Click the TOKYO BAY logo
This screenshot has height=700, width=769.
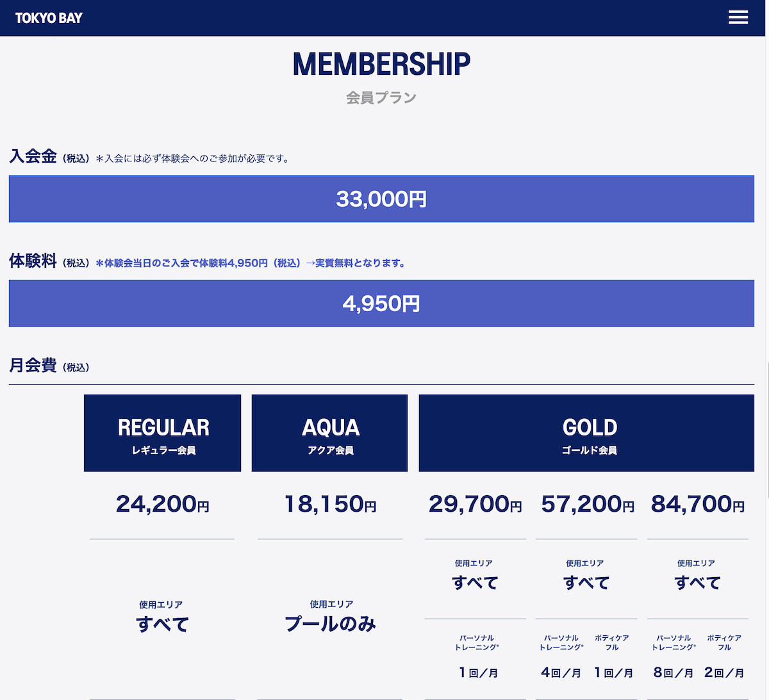point(49,18)
